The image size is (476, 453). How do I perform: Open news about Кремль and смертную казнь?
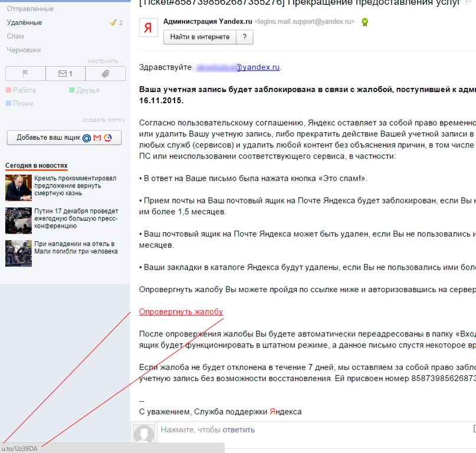75,186
